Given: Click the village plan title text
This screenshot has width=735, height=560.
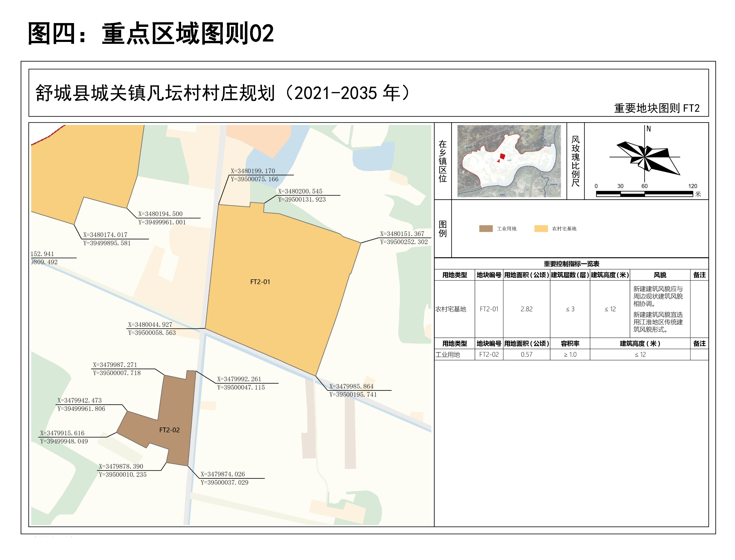Looking at the screenshot, I should [222, 93].
